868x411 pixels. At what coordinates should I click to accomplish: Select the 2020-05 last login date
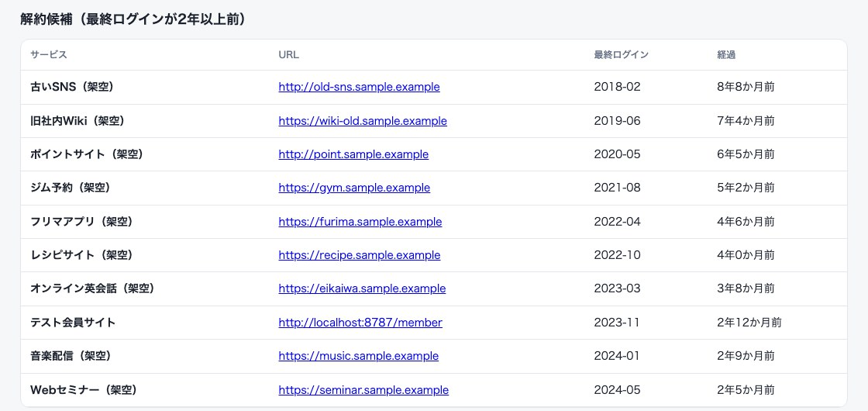click(617, 154)
